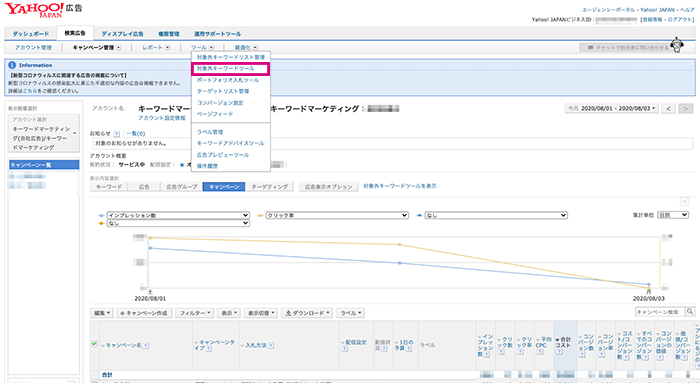The width and height of the screenshot is (700, 384).
Task: Collapse the chart with the up arrow
Action: pos(684,202)
